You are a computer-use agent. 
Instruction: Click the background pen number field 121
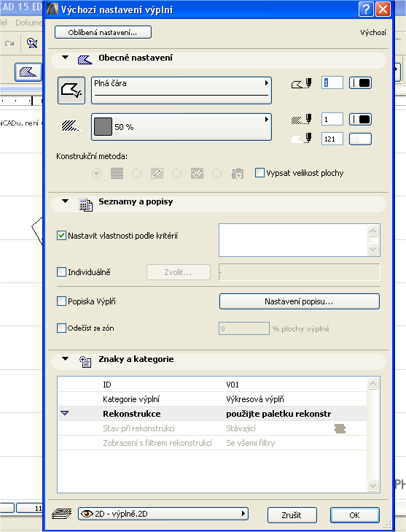(332, 139)
